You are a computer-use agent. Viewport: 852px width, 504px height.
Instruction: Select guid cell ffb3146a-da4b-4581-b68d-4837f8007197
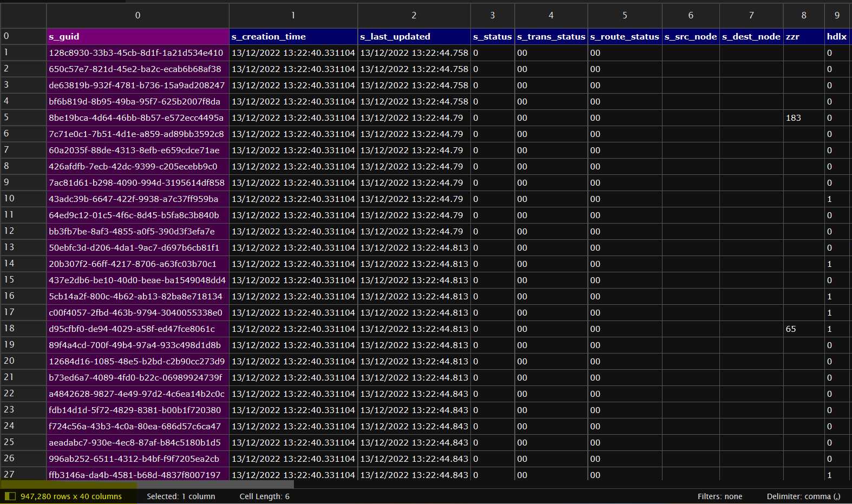click(x=137, y=474)
